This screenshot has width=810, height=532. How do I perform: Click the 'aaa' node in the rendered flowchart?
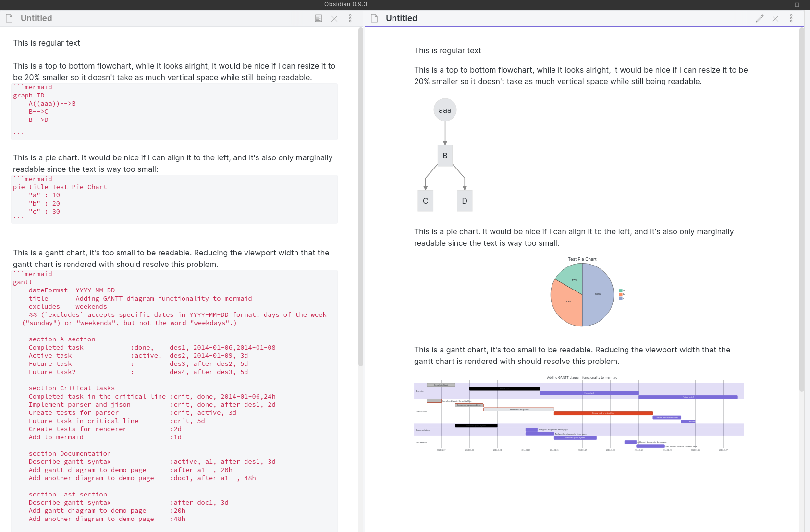click(x=445, y=110)
